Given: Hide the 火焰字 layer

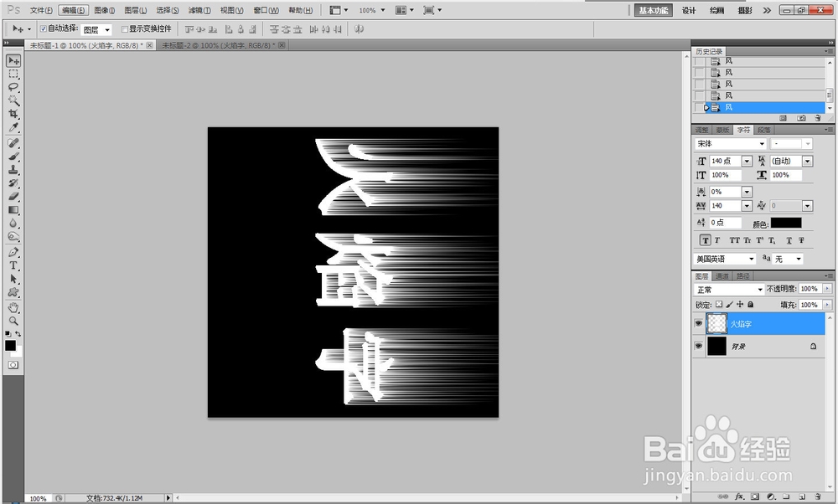Looking at the screenshot, I should point(699,323).
